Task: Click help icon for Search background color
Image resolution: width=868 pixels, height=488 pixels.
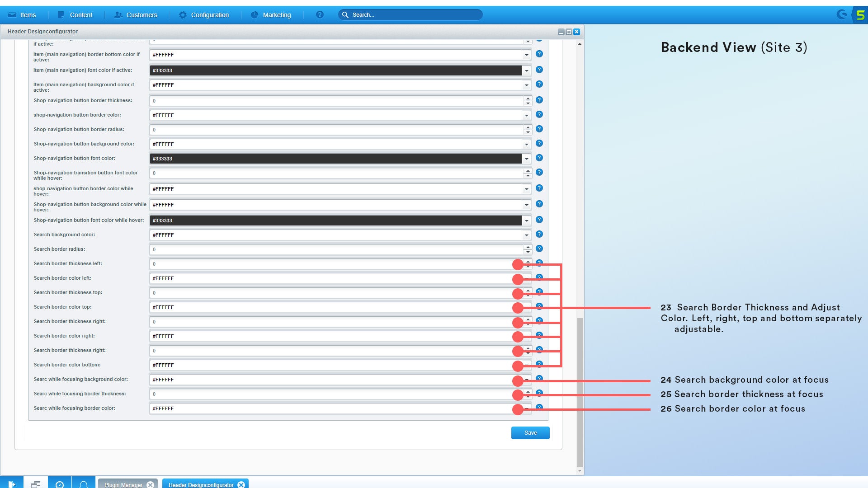Action: (x=539, y=234)
